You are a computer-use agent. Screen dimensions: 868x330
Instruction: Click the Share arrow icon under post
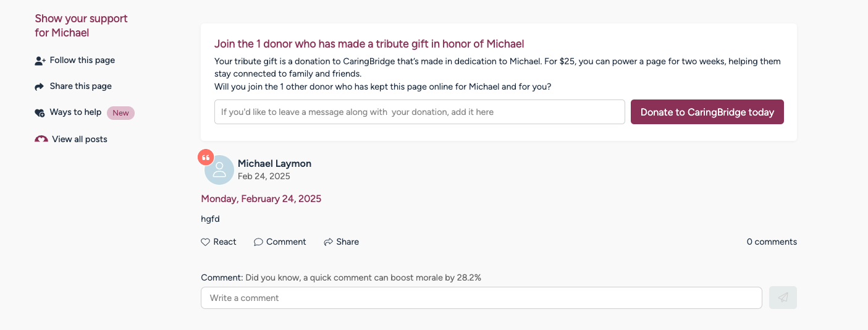pos(329,242)
